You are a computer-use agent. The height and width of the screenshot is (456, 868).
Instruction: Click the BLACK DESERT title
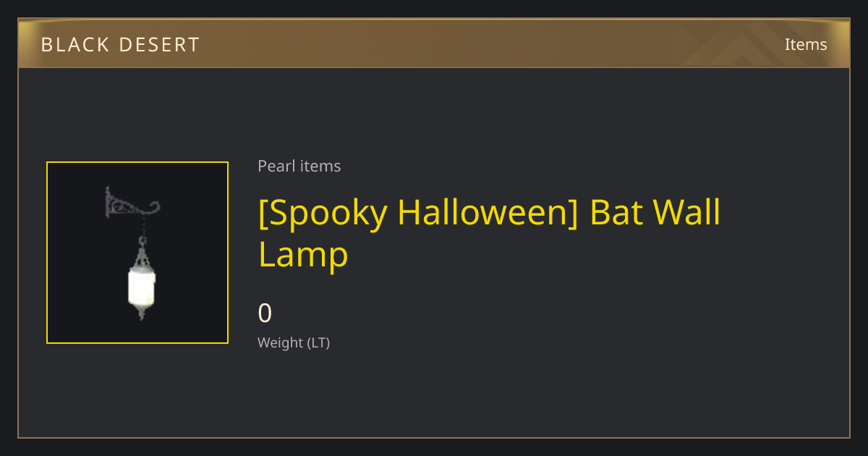coord(120,45)
